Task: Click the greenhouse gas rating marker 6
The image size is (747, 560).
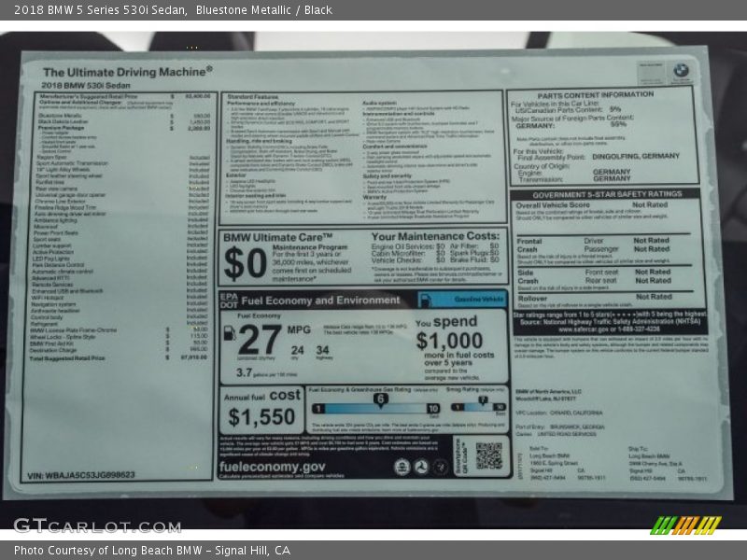Action: pos(380,399)
